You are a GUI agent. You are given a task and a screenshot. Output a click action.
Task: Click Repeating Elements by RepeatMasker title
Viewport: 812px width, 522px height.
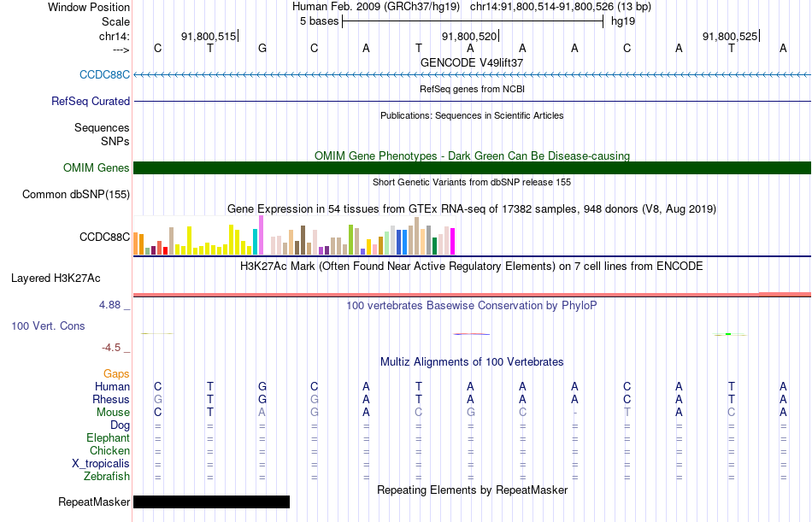click(x=472, y=490)
